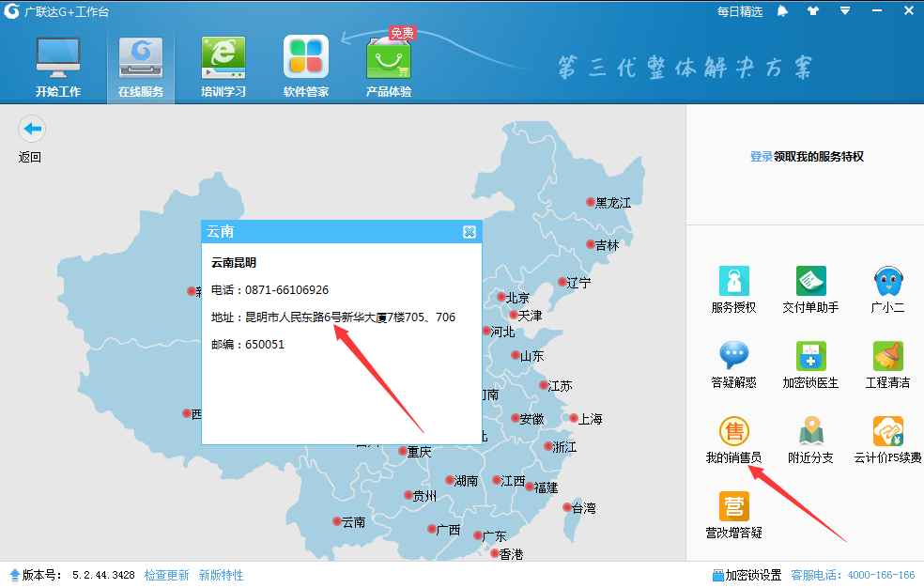Click the 昆明市人民东路 address line
Viewport: 924px width, 588px height.
[333, 317]
